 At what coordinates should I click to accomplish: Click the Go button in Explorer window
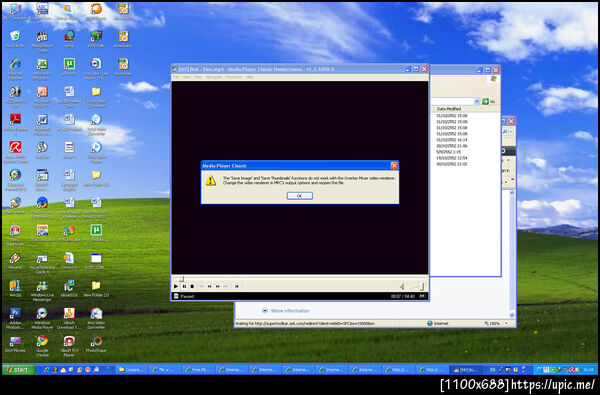click(x=488, y=101)
